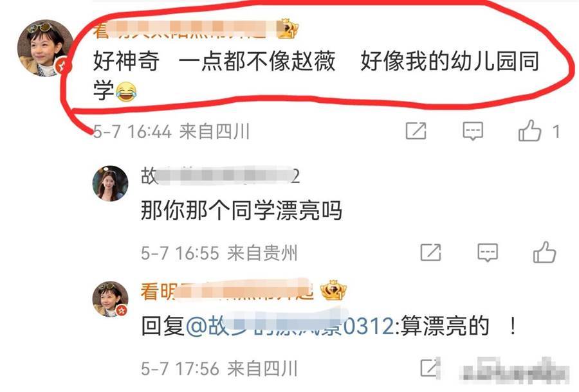Share the 17:56 reply comment
This screenshot has height=392, width=579.
coord(430,368)
